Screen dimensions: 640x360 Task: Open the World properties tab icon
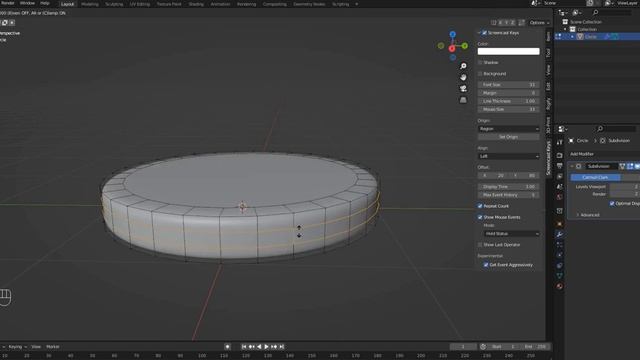coord(560,197)
